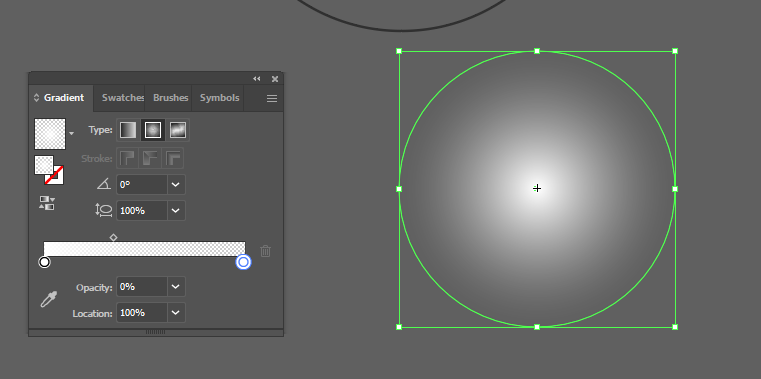
Task: Open the panel hamburger menu
Action: tap(272, 99)
